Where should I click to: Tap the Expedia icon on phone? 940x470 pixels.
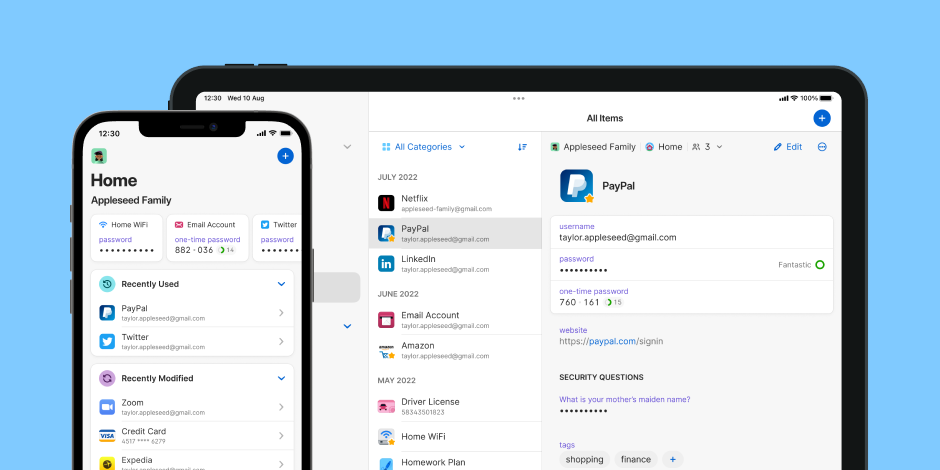tap(107, 463)
